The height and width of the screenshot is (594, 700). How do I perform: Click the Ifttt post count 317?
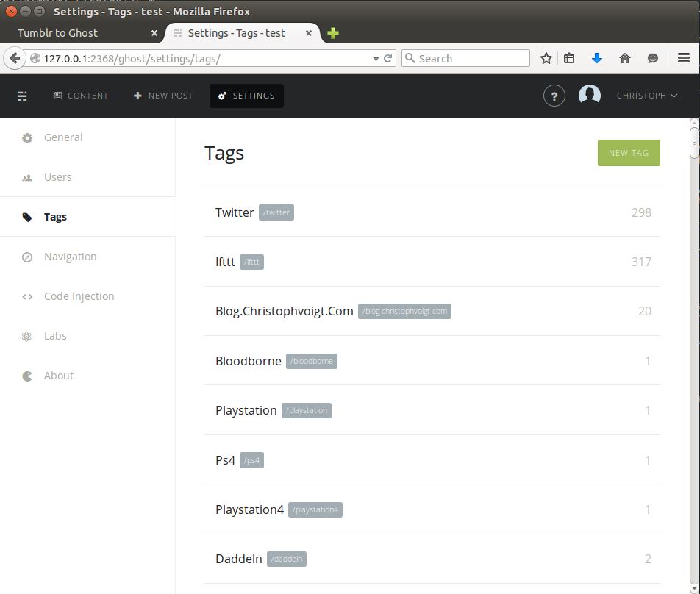[641, 262]
